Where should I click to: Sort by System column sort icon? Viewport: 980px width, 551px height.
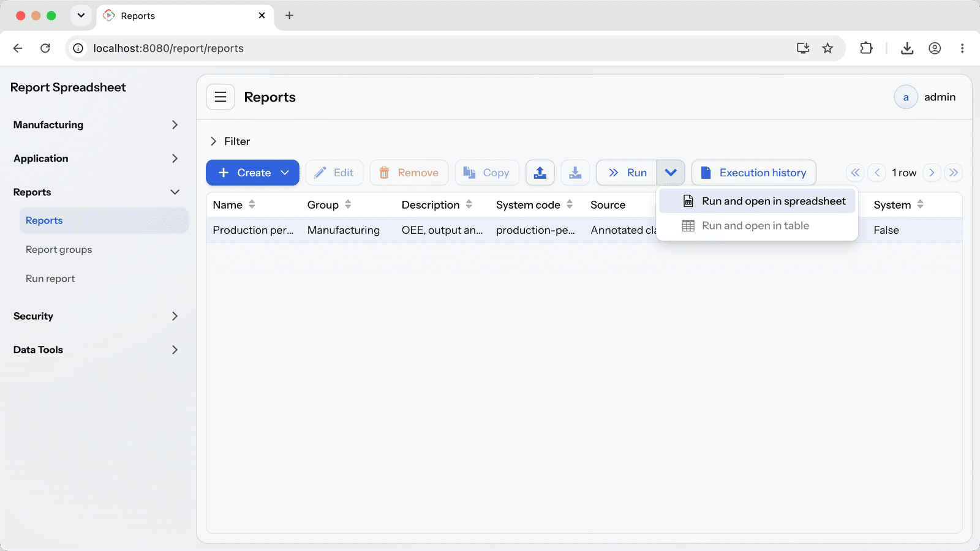pyautogui.click(x=920, y=204)
